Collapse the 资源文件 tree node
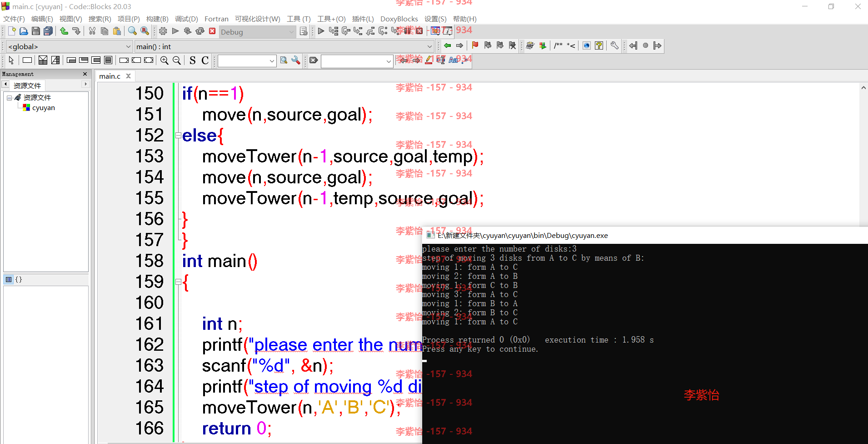The width and height of the screenshot is (868, 444). click(9, 98)
